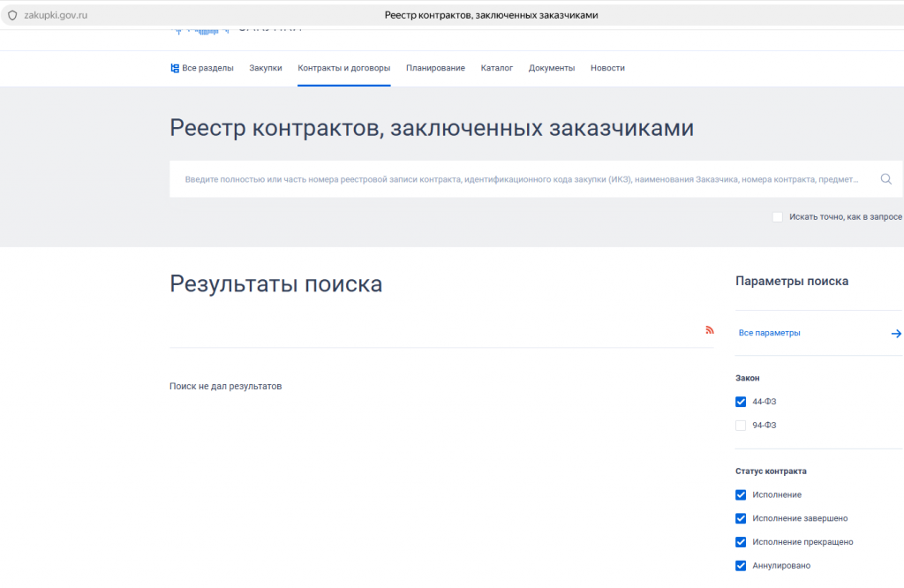Click the contract search input field
This screenshot has width=904, height=588.
521,179
